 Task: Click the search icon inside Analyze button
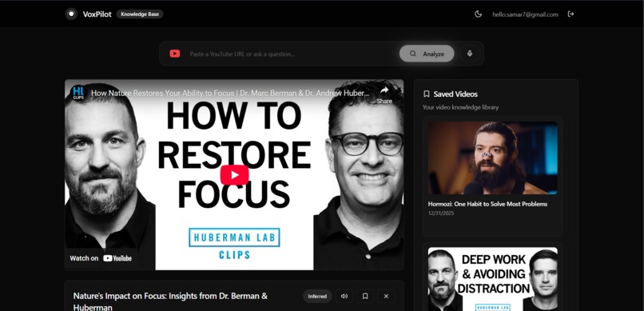(x=413, y=54)
